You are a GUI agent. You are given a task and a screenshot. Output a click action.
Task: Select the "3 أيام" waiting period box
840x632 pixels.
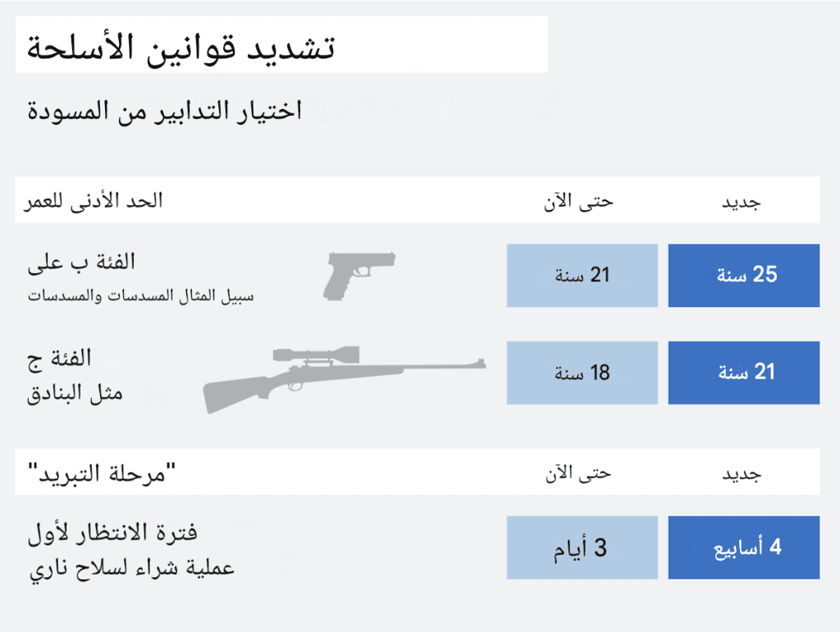[x=582, y=547]
